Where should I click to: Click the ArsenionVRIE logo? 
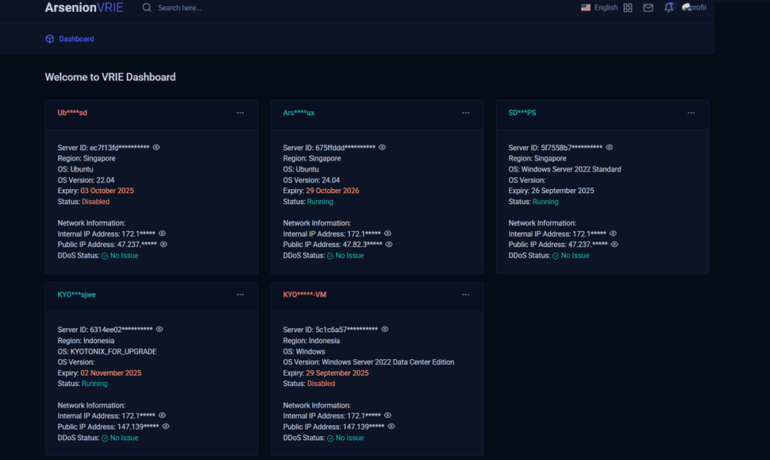click(84, 8)
